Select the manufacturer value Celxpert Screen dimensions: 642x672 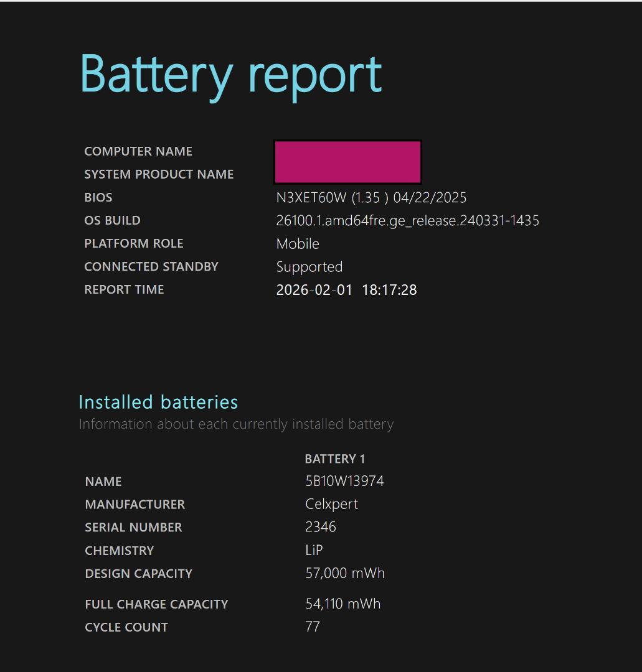coord(331,505)
